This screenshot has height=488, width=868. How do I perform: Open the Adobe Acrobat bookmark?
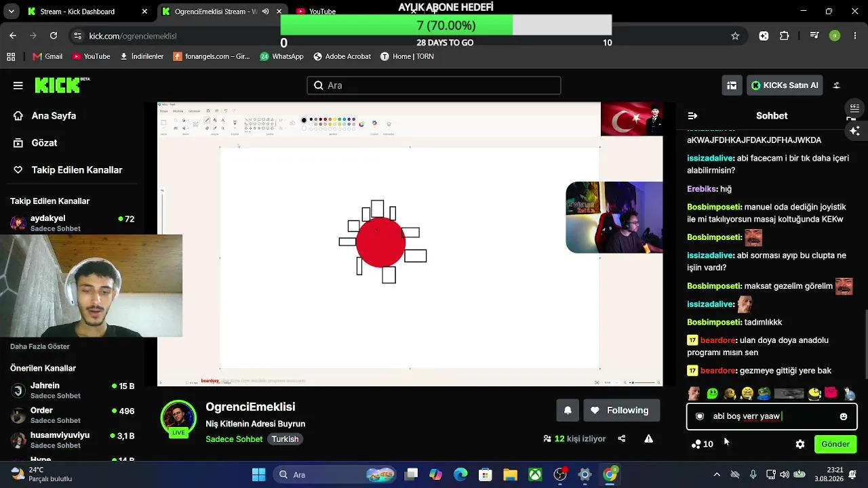tap(342, 56)
